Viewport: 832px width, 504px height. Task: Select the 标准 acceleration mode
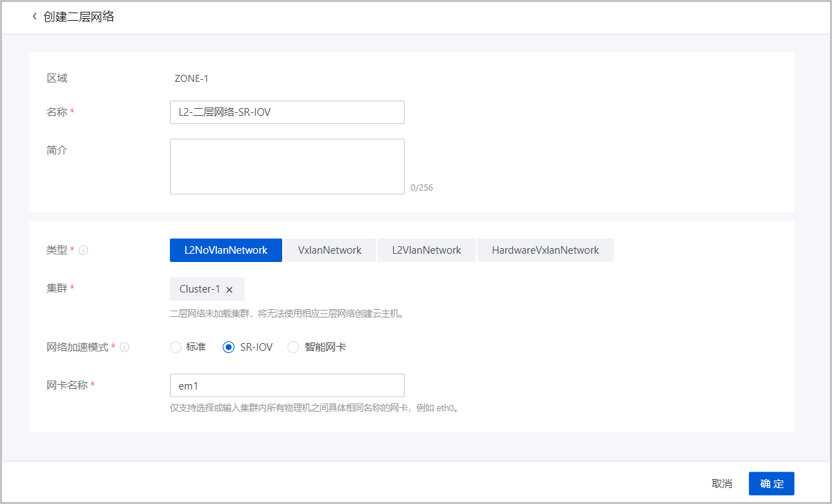pos(175,347)
